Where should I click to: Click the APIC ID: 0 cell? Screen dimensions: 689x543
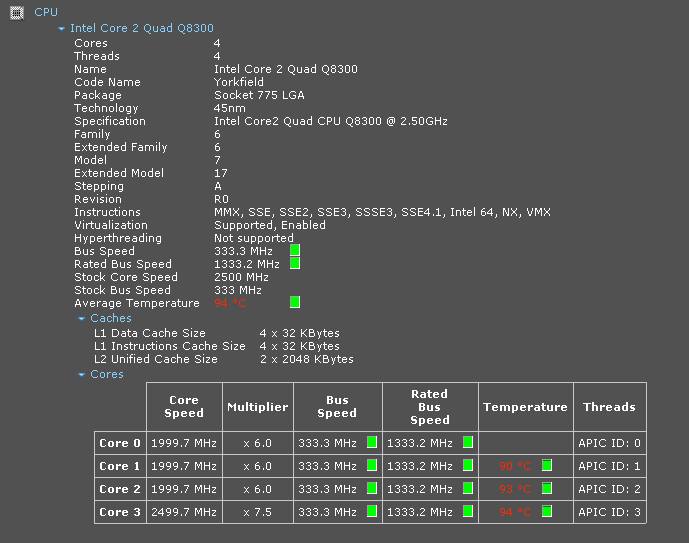click(x=609, y=443)
